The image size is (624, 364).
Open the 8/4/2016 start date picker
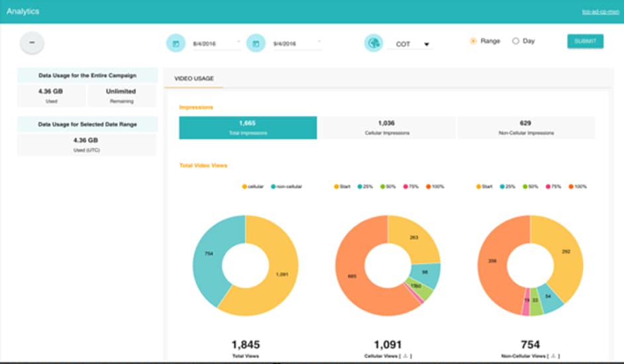click(x=215, y=44)
